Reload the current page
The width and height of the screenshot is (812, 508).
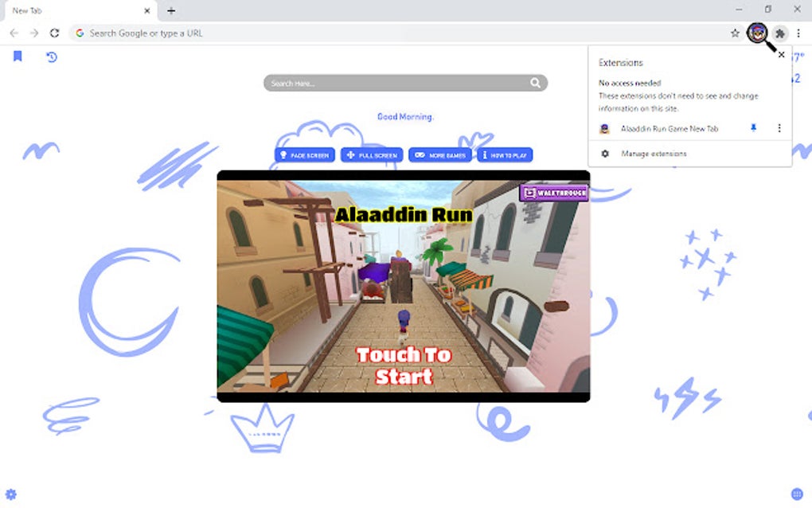click(54, 33)
